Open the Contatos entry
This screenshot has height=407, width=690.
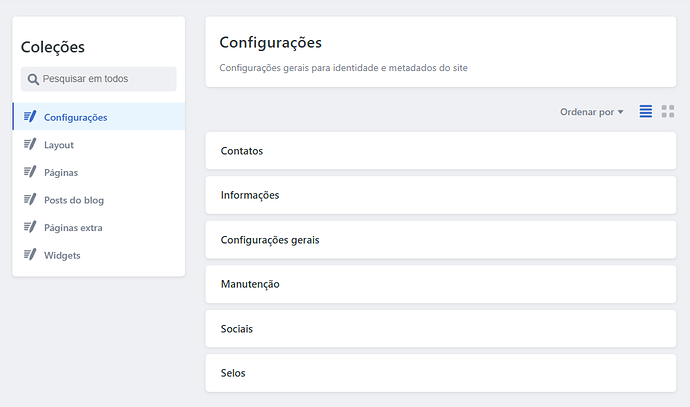(x=440, y=151)
